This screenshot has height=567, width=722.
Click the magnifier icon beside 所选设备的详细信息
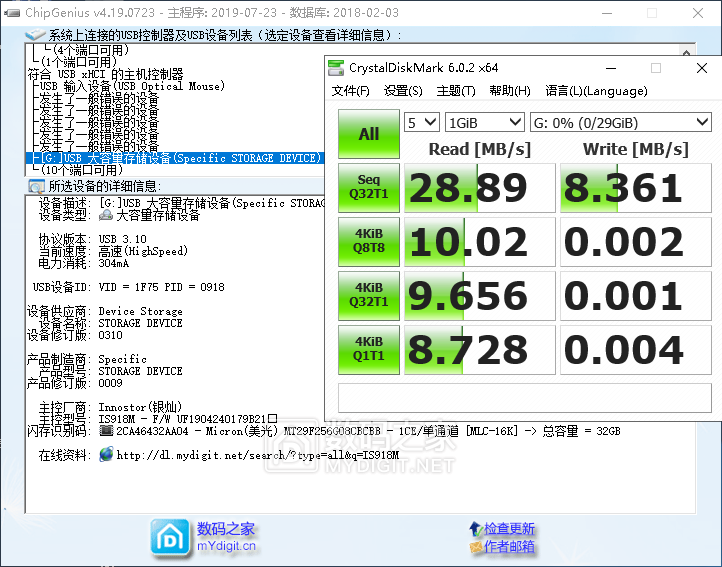[x=36, y=186]
